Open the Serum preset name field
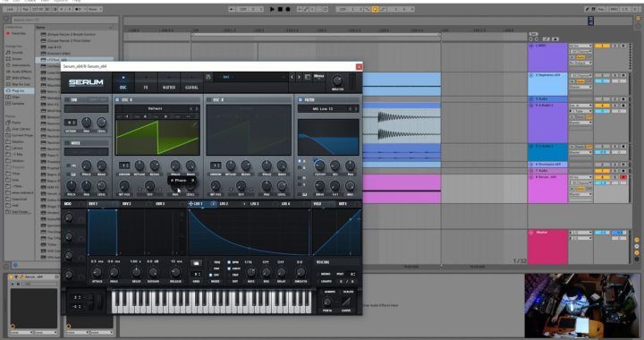 pos(250,77)
